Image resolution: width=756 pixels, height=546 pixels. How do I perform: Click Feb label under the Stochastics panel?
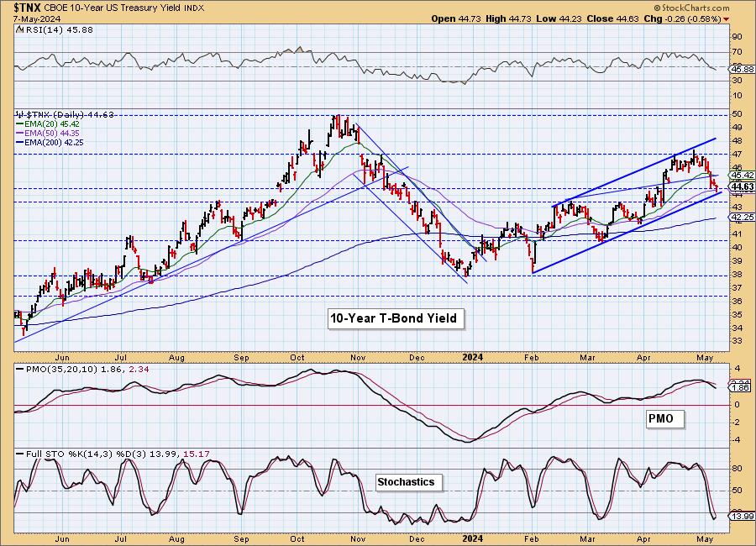tap(531, 538)
